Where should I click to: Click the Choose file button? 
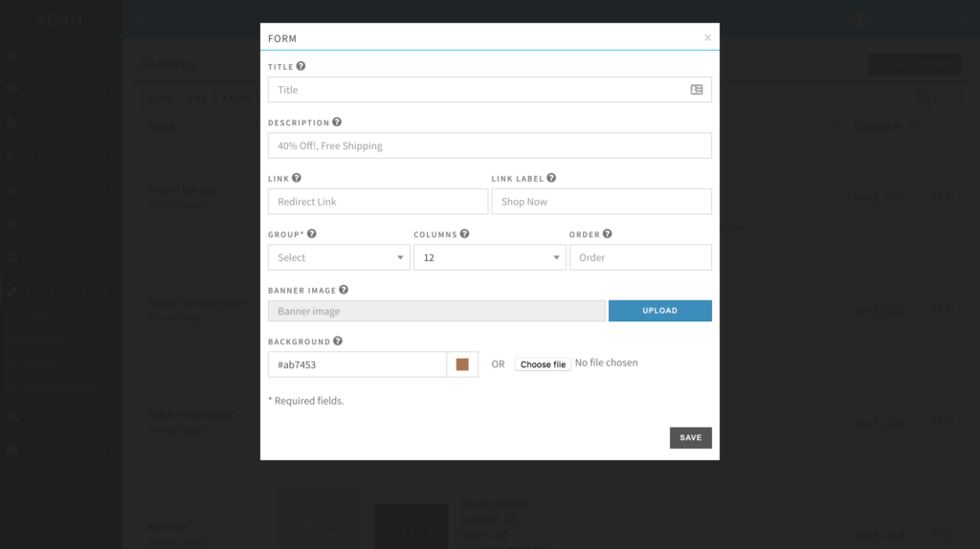543,364
